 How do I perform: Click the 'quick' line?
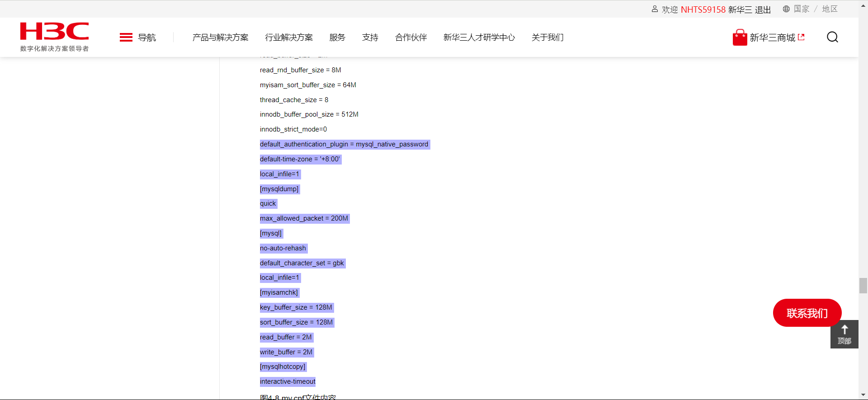tap(268, 203)
